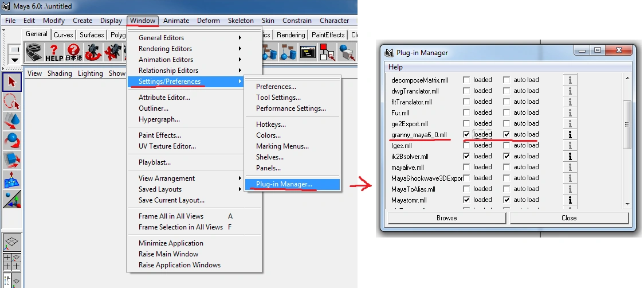
Task: Open the HELP shelf icon
Action: tap(54, 52)
